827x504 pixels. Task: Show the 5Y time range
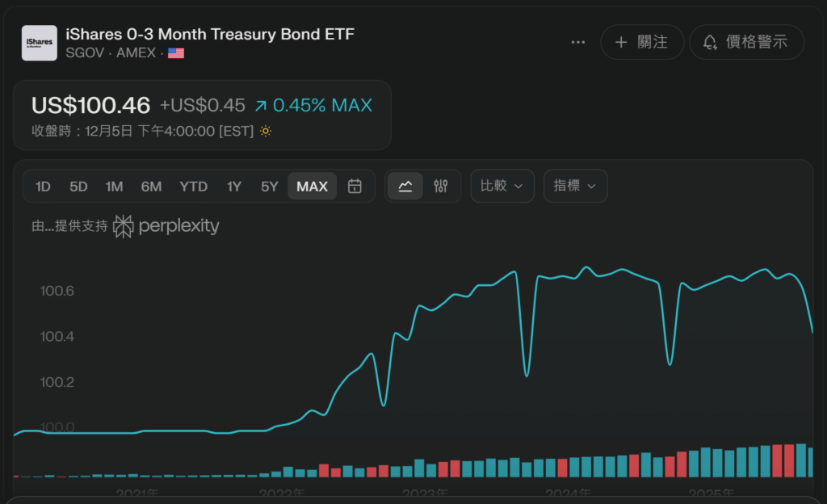pos(270,187)
